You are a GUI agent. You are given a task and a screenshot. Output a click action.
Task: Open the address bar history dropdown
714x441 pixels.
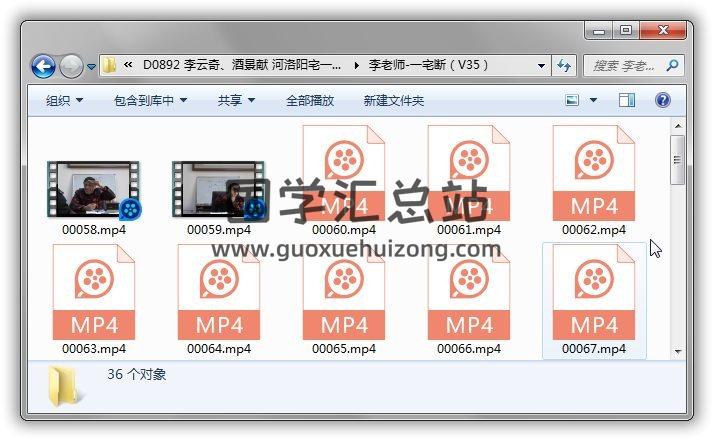541,66
